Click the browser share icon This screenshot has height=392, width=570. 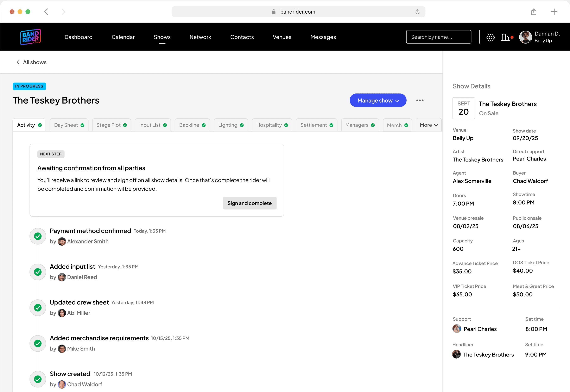(x=533, y=12)
